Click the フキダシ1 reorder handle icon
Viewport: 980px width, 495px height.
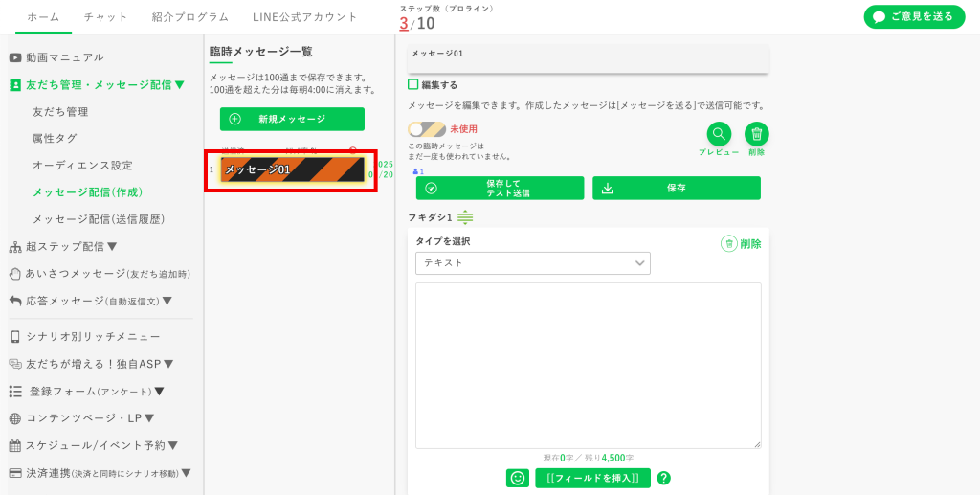point(465,217)
